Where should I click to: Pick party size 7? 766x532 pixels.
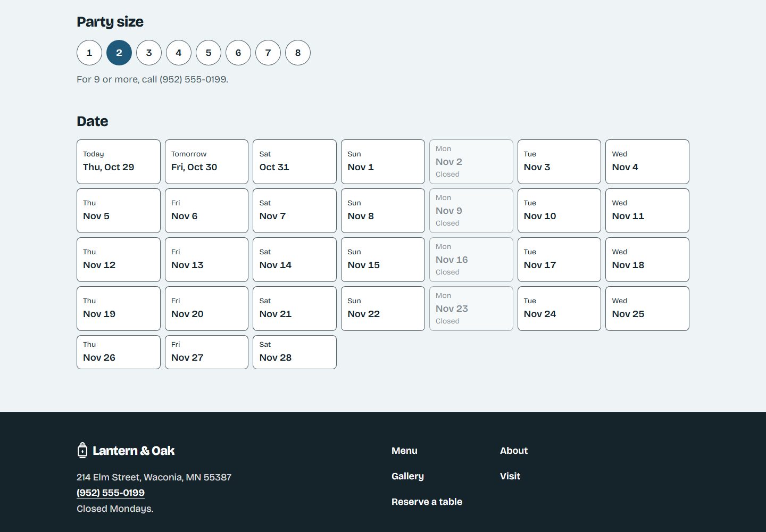[268, 53]
